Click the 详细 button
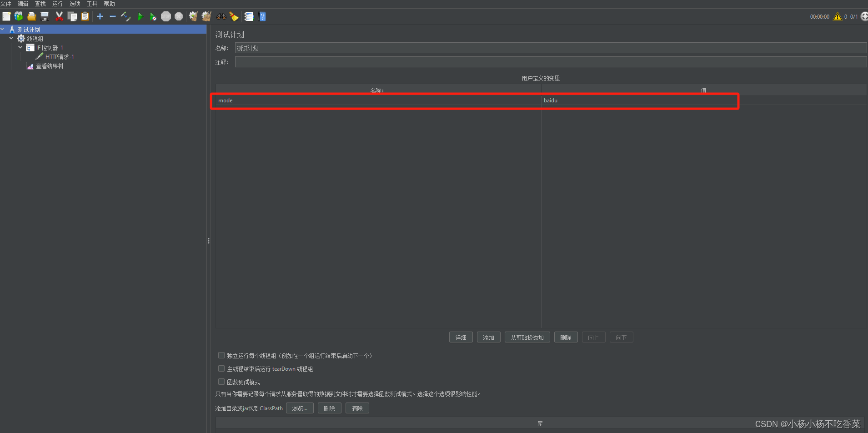Screen dimensions: 868x433 (x=461, y=337)
